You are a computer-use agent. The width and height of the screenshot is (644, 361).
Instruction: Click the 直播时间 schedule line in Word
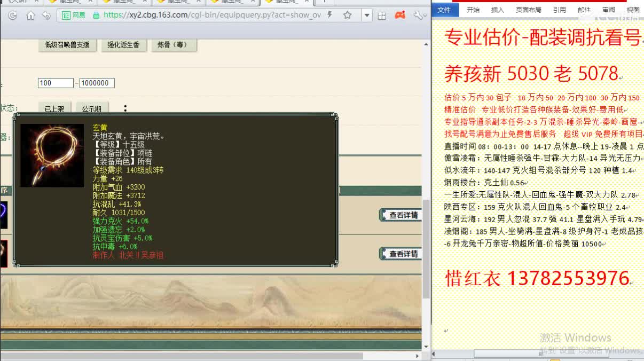(x=544, y=146)
